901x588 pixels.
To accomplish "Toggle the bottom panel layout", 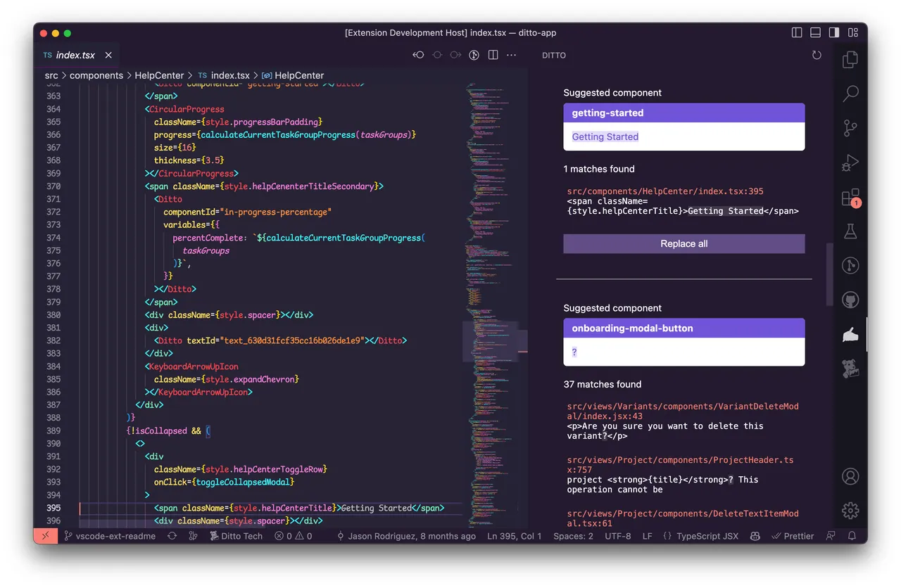I will click(x=816, y=32).
